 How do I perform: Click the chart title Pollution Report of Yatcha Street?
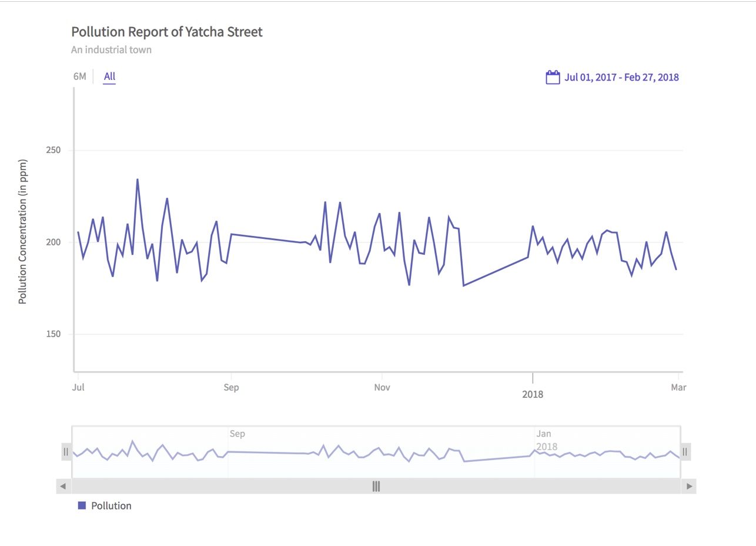point(167,32)
